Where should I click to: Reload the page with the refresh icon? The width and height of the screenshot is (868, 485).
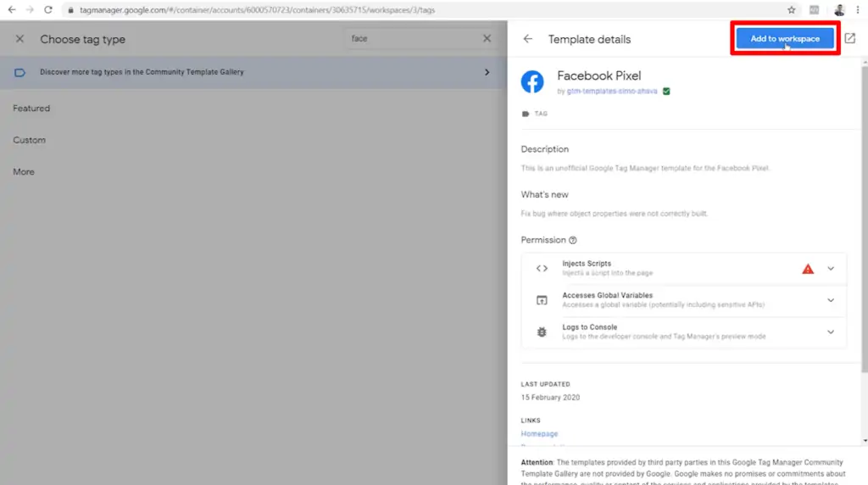pos(48,10)
